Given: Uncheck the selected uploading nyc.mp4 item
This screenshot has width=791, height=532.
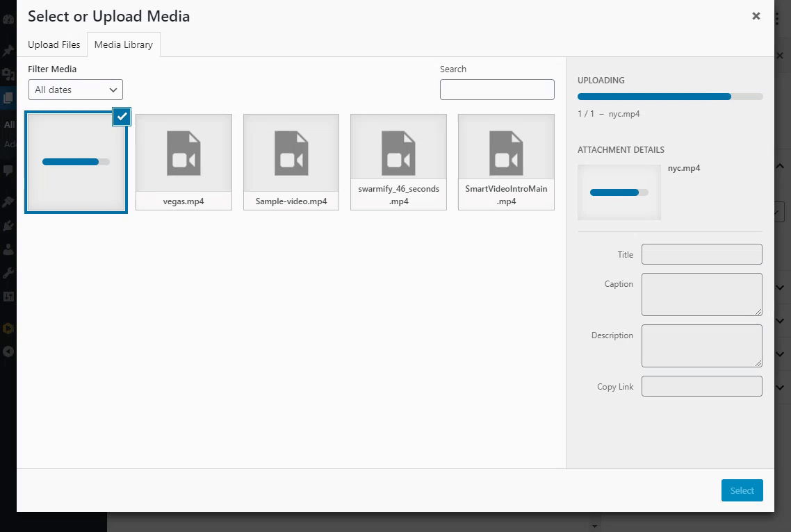Looking at the screenshot, I should tap(122, 117).
